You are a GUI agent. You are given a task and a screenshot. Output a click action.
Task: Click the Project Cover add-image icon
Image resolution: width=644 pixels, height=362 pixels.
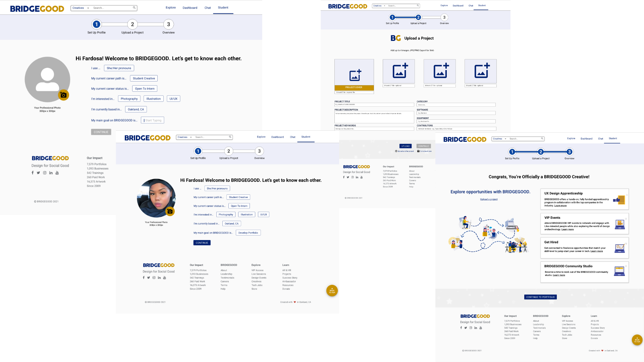355,75
